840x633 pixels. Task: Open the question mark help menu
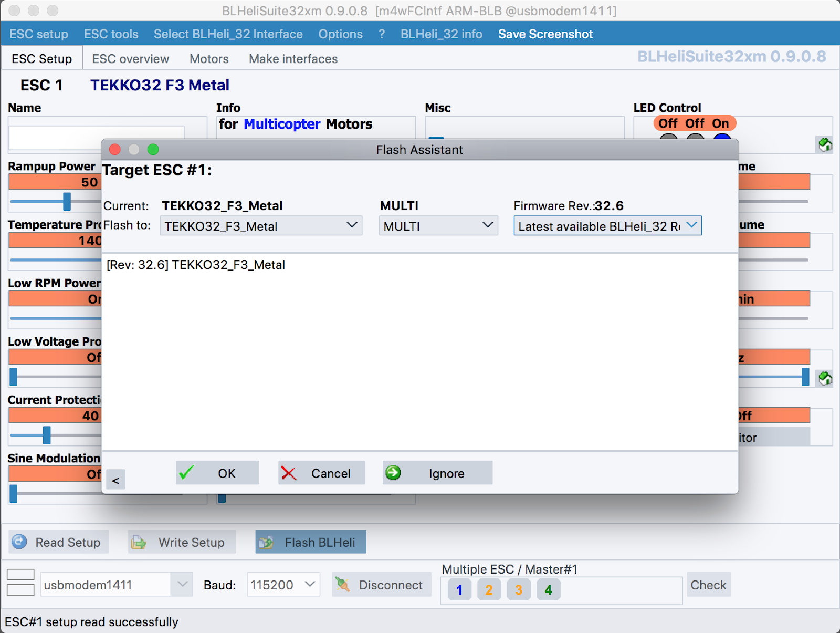click(382, 34)
